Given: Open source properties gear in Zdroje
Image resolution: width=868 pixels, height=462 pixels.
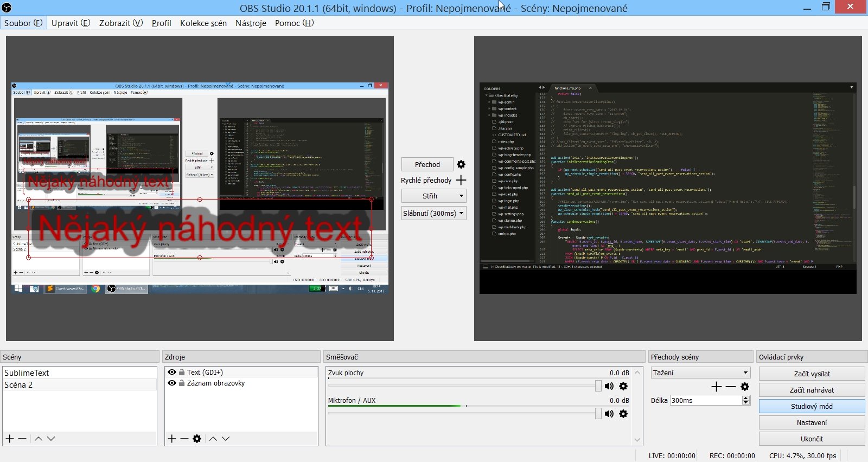Looking at the screenshot, I should click(x=197, y=439).
